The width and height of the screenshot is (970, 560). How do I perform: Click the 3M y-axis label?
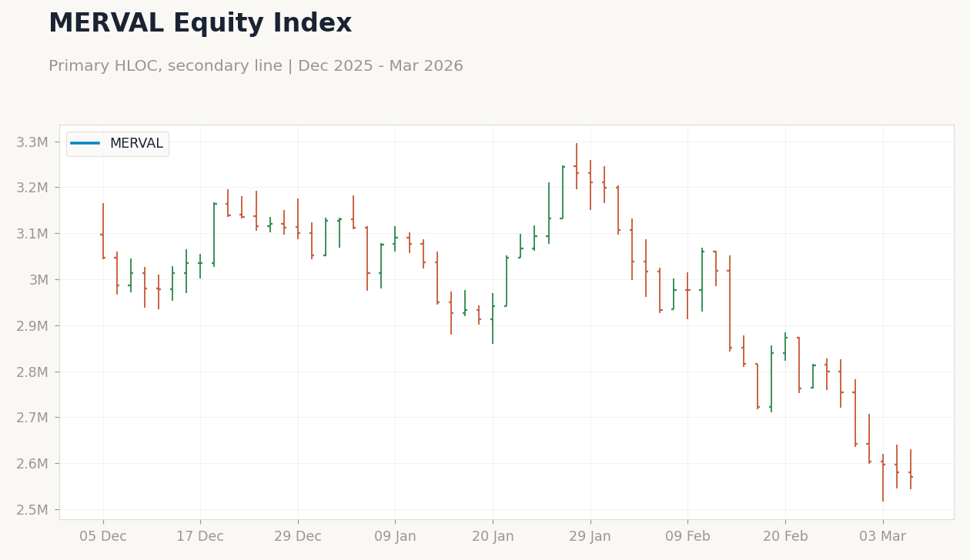pos(39,279)
